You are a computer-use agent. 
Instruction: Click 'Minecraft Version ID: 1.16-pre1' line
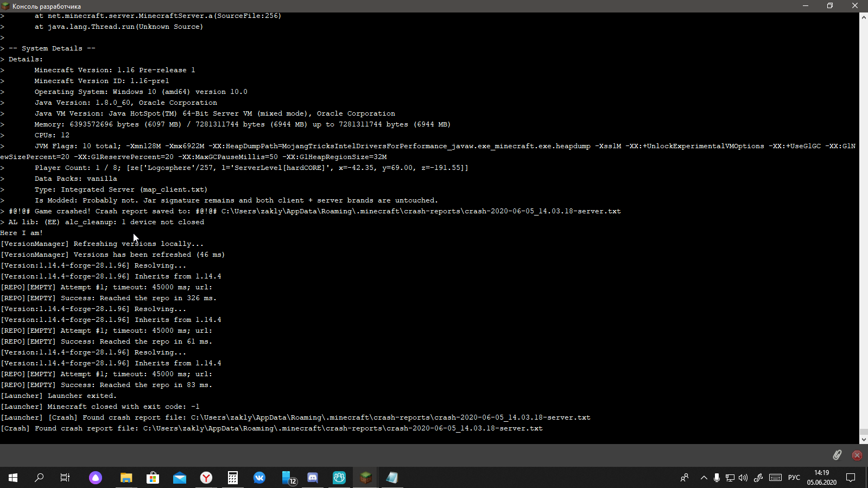click(x=102, y=81)
